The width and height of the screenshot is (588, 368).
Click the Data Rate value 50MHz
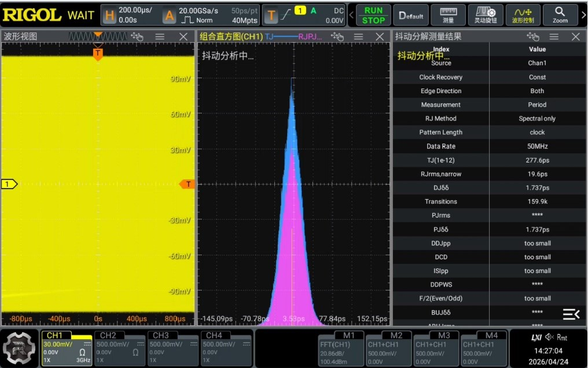[x=538, y=146]
